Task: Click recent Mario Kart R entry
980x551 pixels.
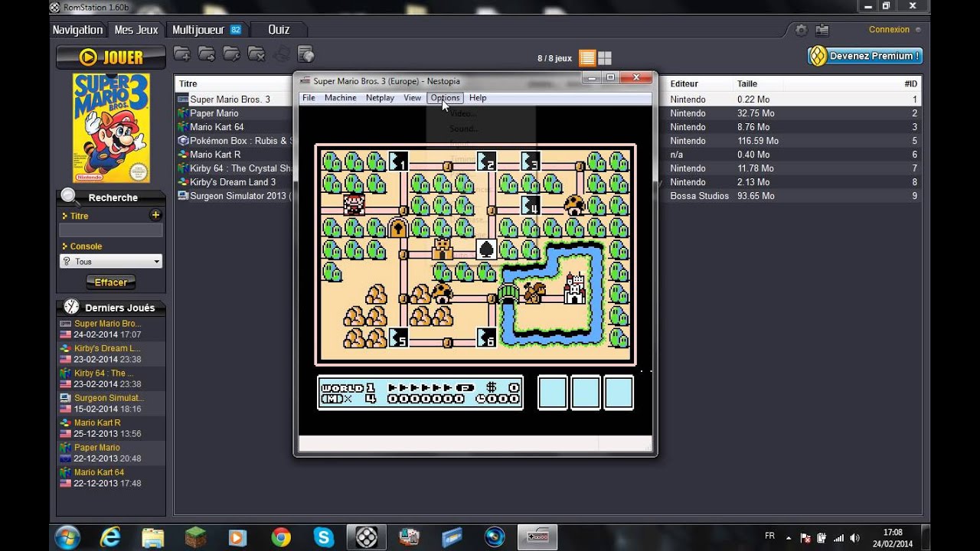Action: coord(111,428)
